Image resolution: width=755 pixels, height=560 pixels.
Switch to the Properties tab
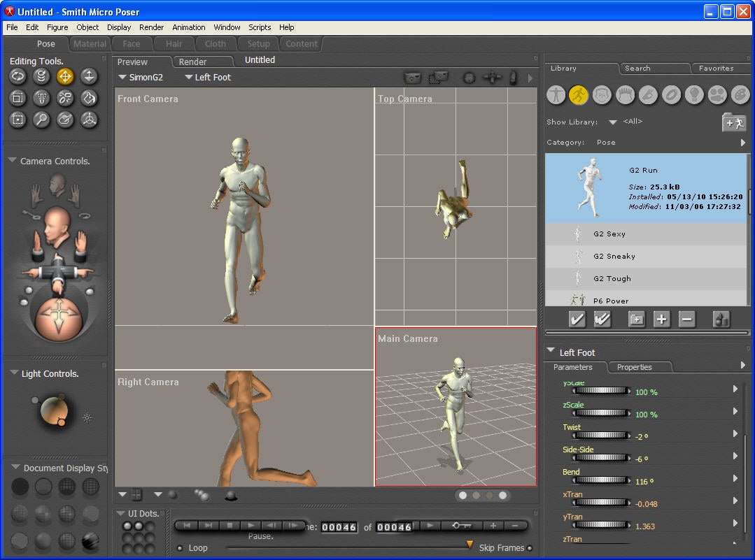coord(634,367)
